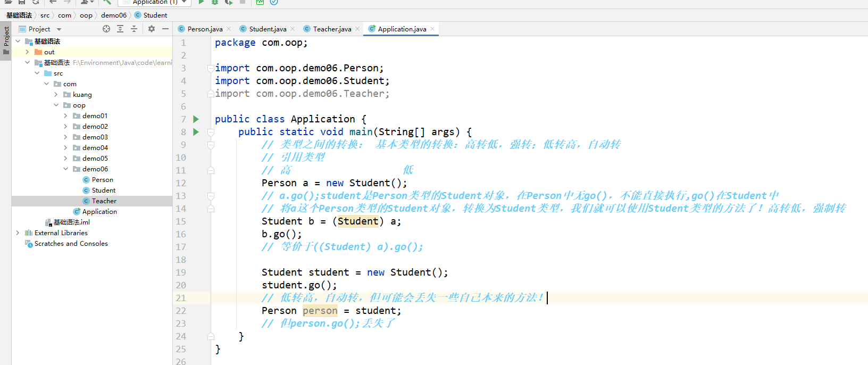Click the fold end marker at line 24
Screen dimensions: 868x365
(x=211, y=336)
